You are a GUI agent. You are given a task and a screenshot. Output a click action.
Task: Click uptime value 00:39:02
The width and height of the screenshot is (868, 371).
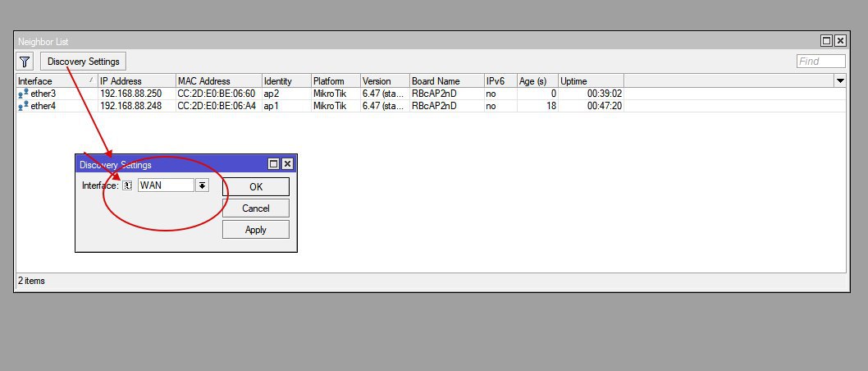click(605, 94)
